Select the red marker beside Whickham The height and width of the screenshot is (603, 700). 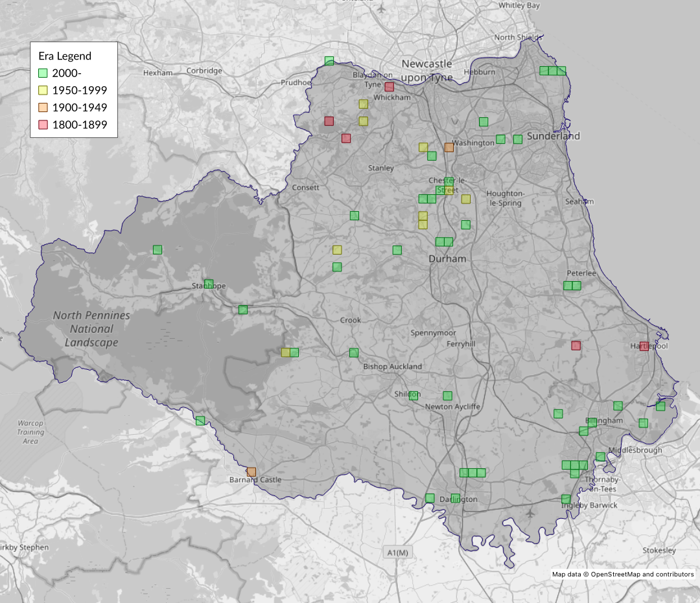click(x=390, y=87)
